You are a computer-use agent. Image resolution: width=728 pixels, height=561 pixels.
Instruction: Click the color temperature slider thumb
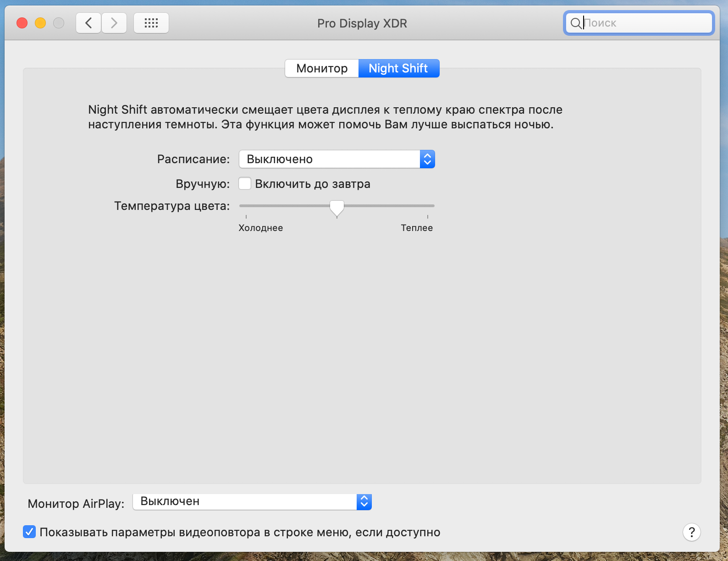[337, 208]
